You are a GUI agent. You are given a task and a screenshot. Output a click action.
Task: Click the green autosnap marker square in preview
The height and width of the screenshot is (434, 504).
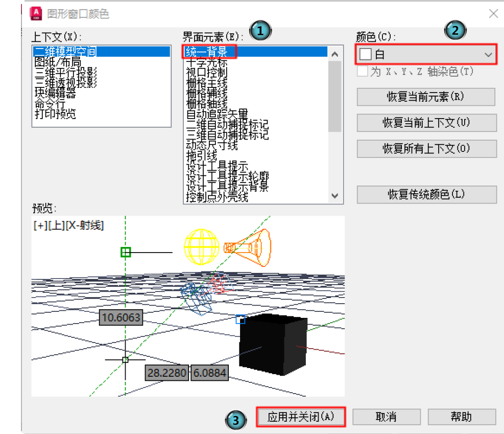(x=126, y=252)
